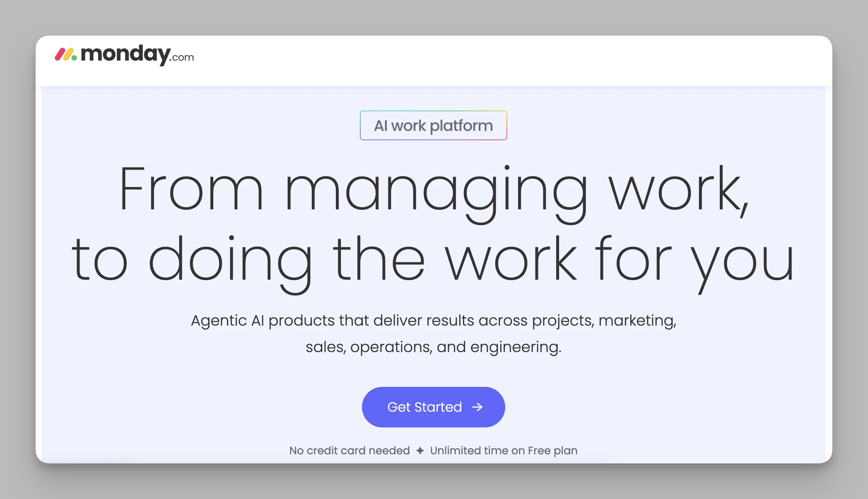Click the arrow icon inside Get Started
The height and width of the screenshot is (499, 868).
tap(477, 407)
